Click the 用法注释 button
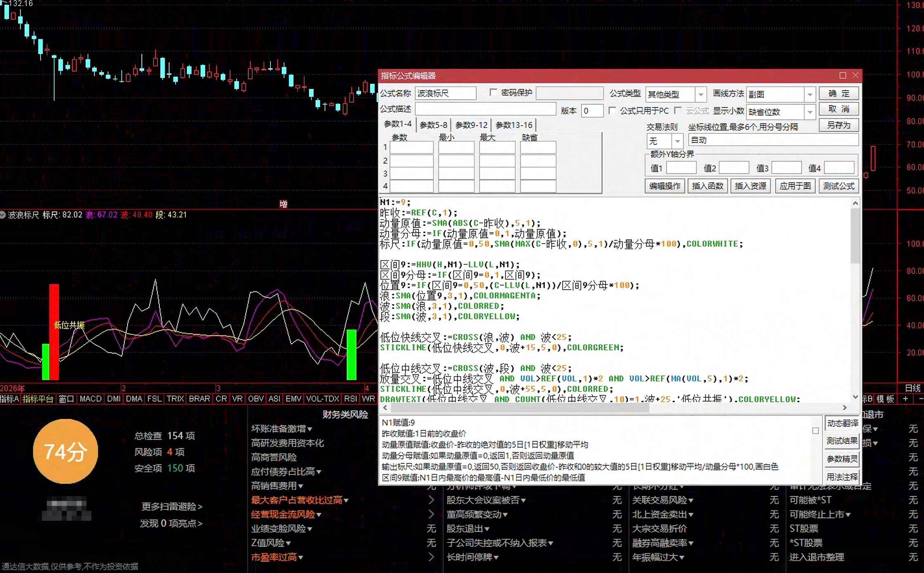 click(x=842, y=477)
